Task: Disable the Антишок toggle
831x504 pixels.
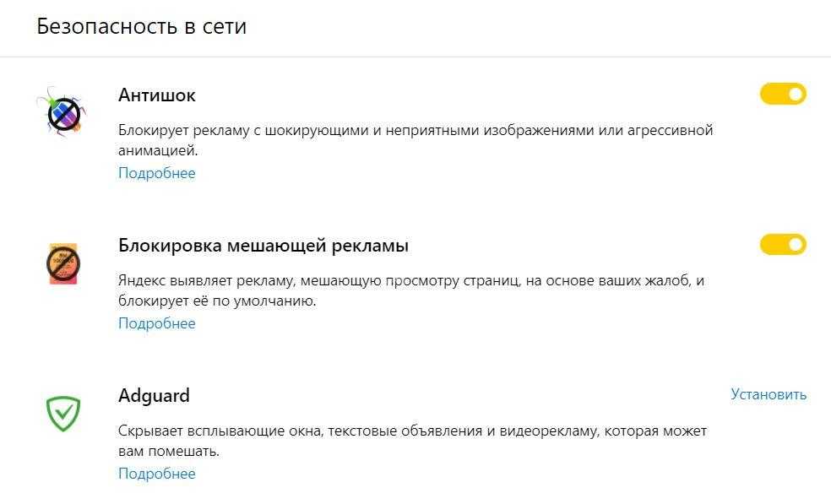Action: [783, 94]
